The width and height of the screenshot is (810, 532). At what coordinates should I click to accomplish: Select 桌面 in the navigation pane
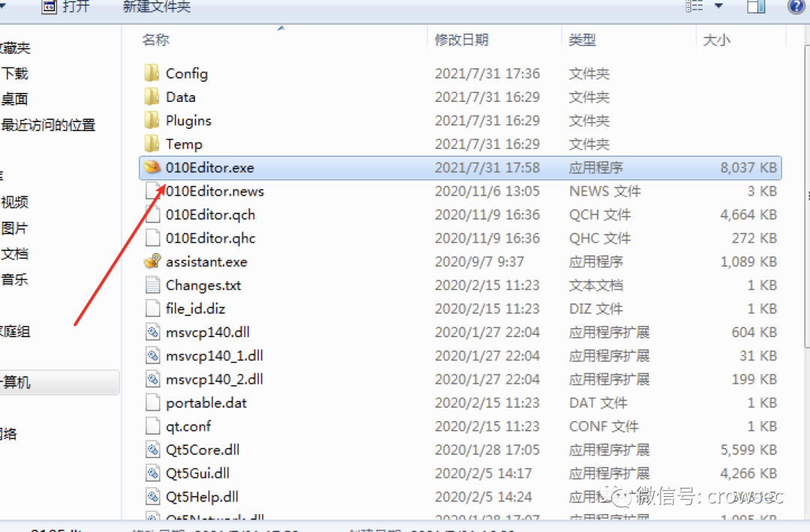coord(14,99)
